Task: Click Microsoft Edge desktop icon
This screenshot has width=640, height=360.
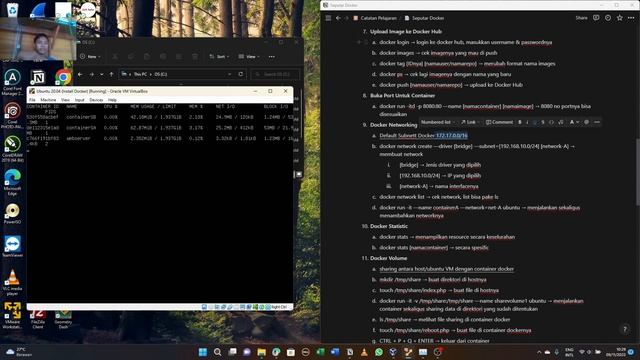Action: click(12, 182)
